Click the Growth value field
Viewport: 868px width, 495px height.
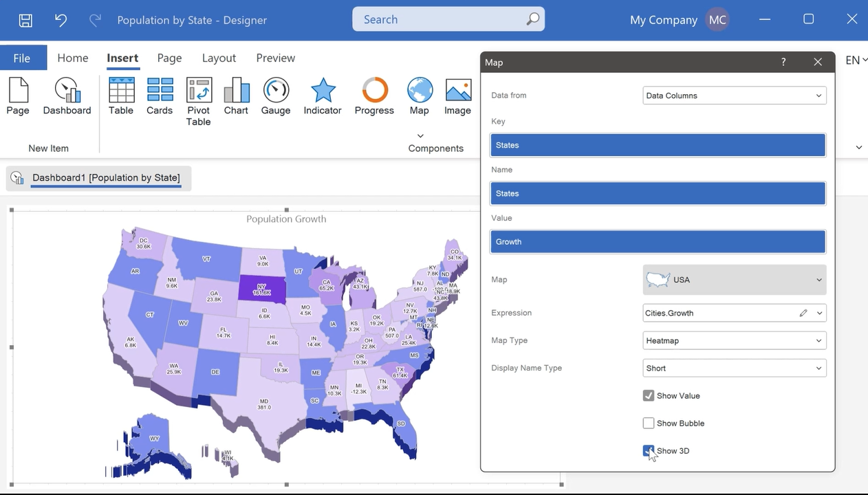[658, 242]
